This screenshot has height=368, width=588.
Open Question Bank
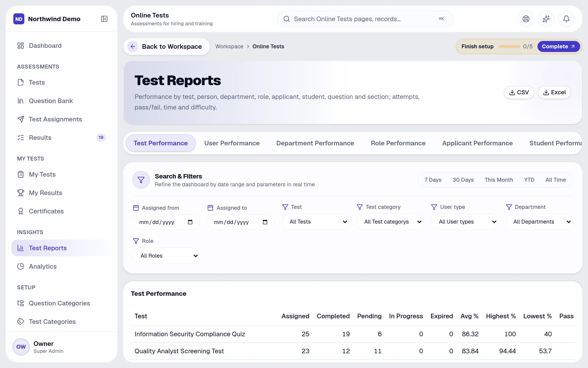[61, 101]
